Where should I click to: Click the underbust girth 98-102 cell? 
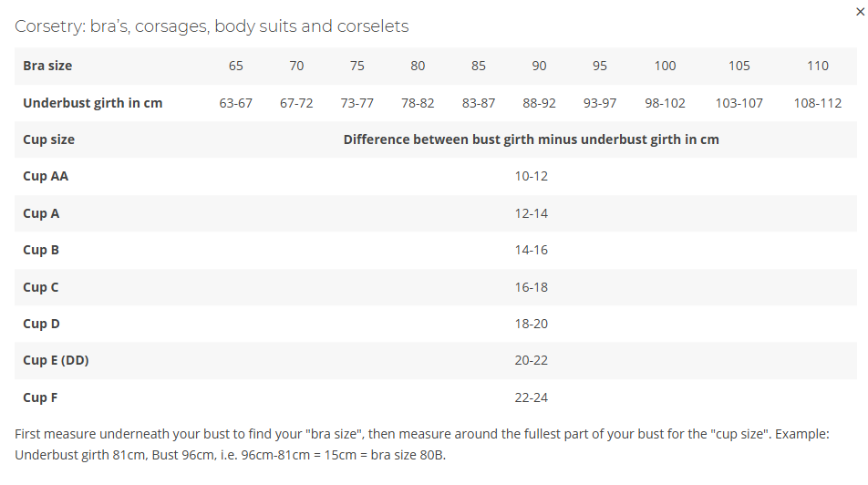click(665, 103)
